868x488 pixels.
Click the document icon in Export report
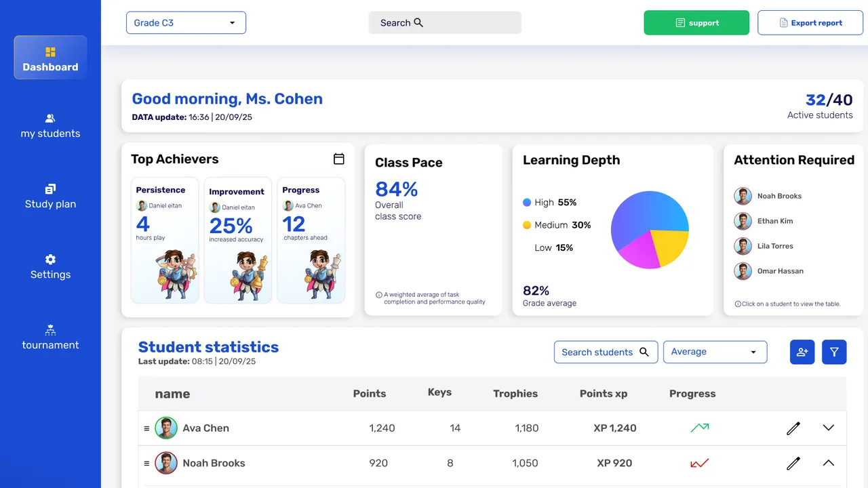784,23
